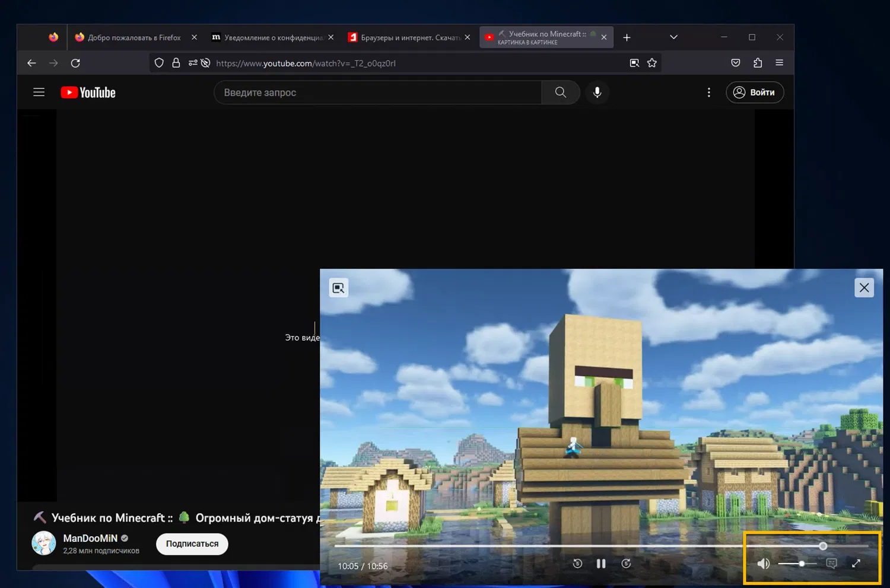This screenshot has height=588, width=890.
Task: Reload the current YouTube page
Action: (x=75, y=63)
